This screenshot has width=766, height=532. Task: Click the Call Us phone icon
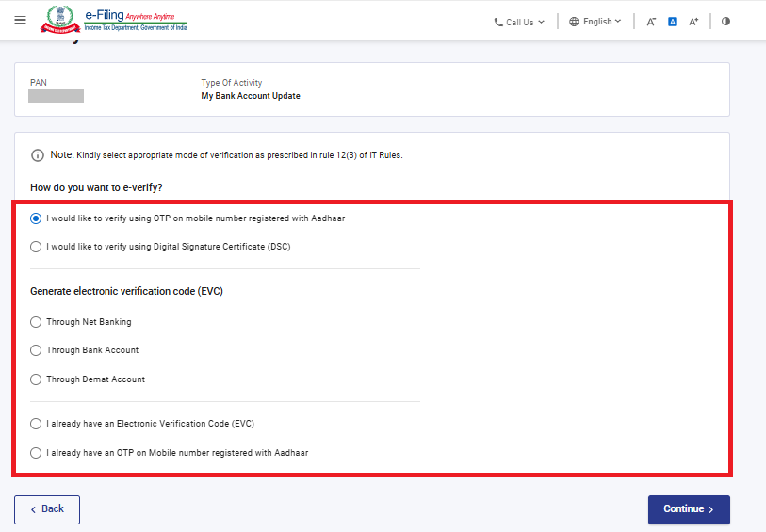pyautogui.click(x=498, y=23)
